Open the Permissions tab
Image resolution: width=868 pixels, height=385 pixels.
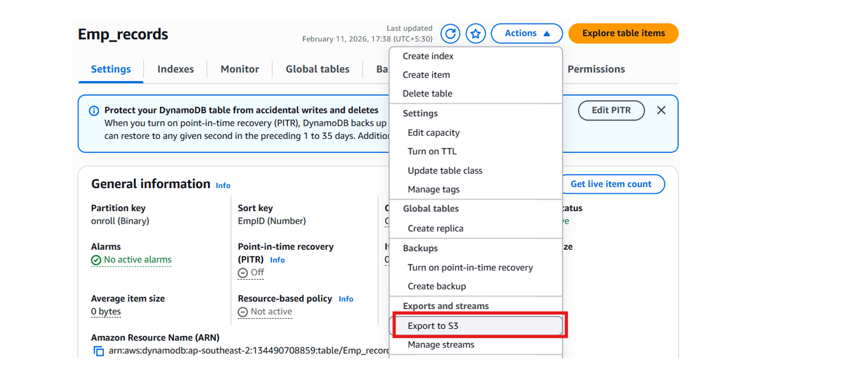596,69
